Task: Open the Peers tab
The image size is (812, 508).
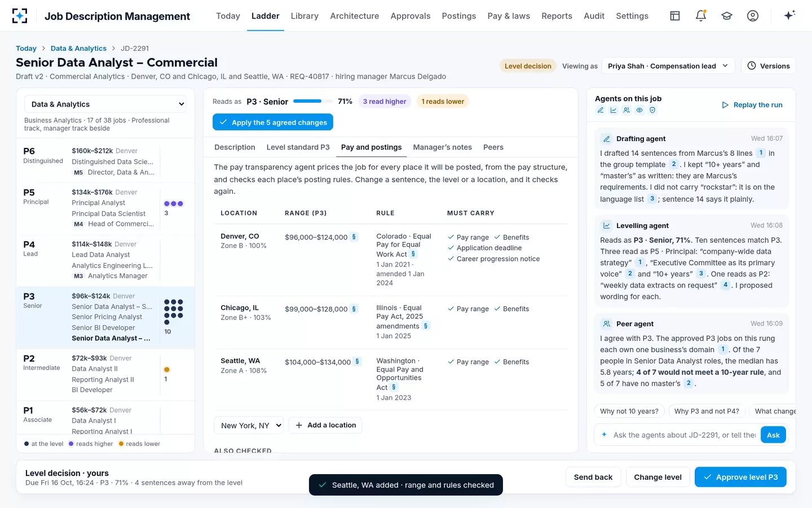Action: coord(493,147)
